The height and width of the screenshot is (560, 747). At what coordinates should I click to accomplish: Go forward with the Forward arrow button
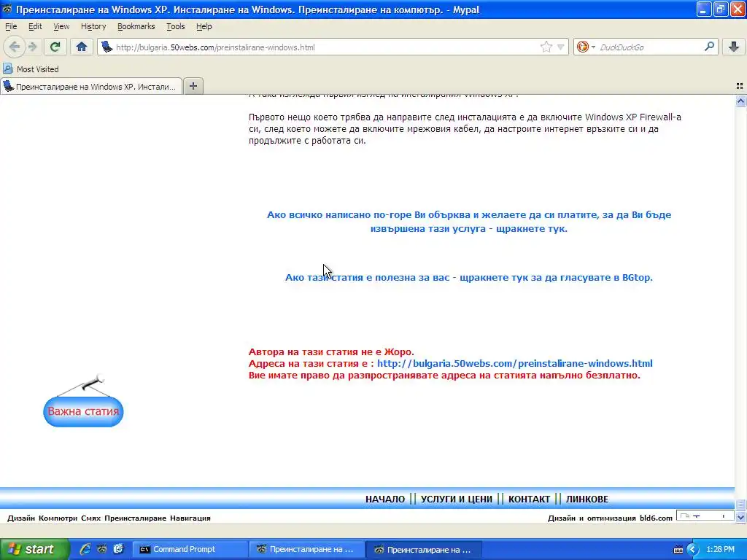pos(32,47)
